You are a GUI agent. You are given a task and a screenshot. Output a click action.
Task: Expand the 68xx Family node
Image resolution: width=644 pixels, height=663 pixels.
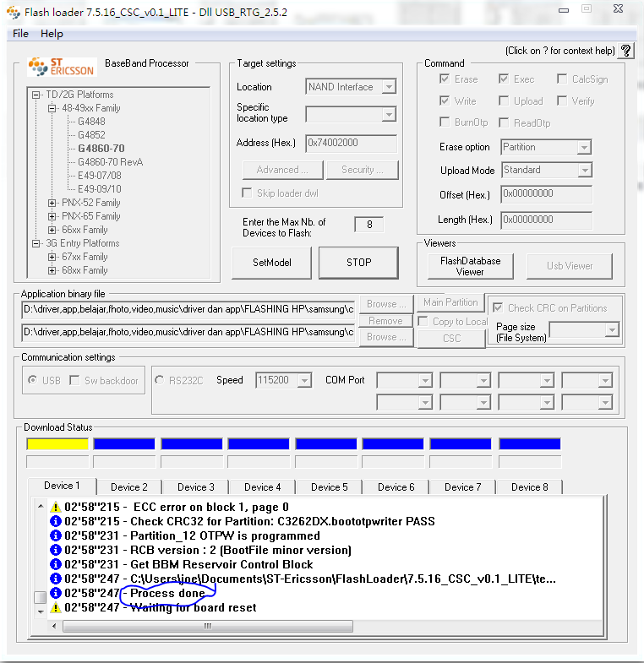coord(52,270)
